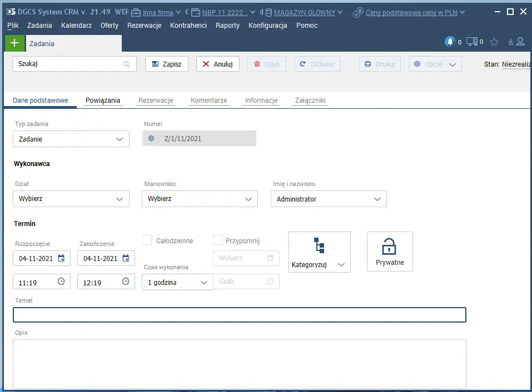Open the Rezerwacje menu in menu bar
The width and height of the screenshot is (532, 392).
tap(144, 26)
